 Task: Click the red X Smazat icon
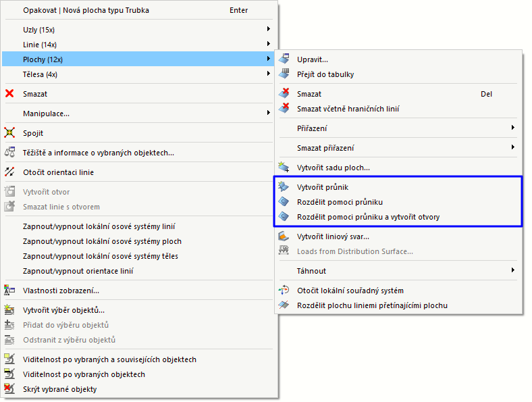coord(9,94)
